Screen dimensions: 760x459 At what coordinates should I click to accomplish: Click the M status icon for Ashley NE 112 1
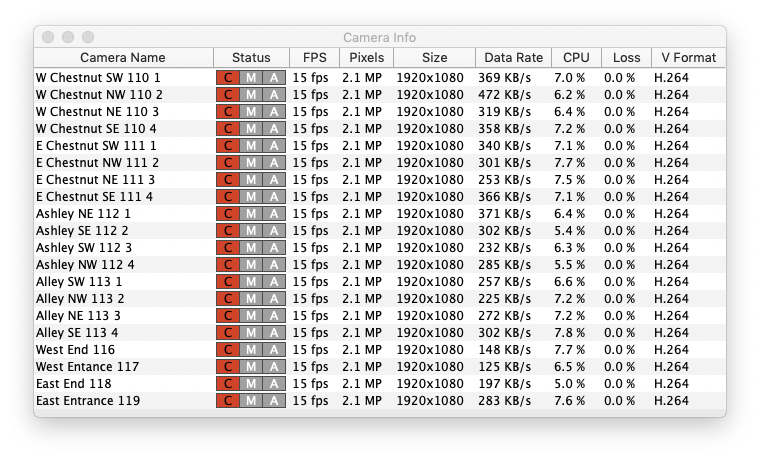251,214
